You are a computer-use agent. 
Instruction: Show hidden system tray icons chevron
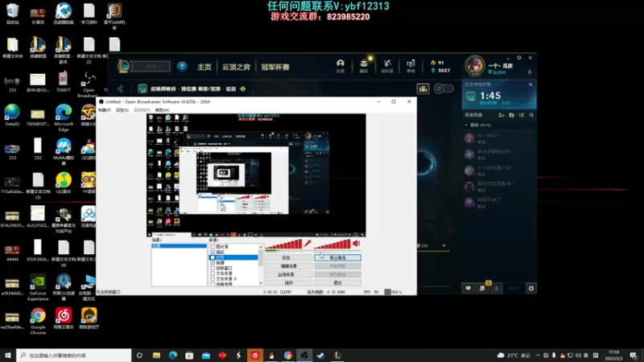[x=538, y=356]
